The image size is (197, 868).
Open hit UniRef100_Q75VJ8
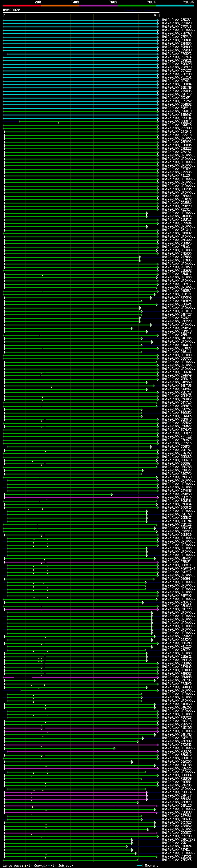pyautogui.click(x=177, y=26)
